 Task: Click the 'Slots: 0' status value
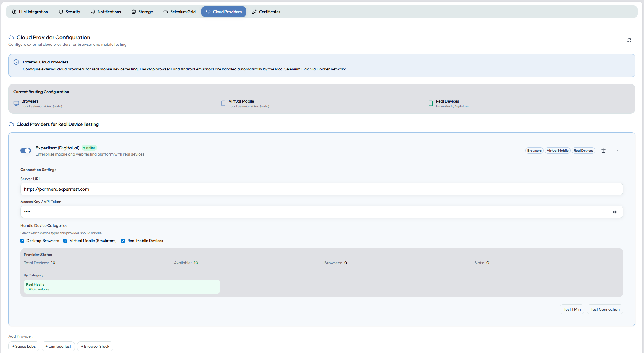[482, 263]
